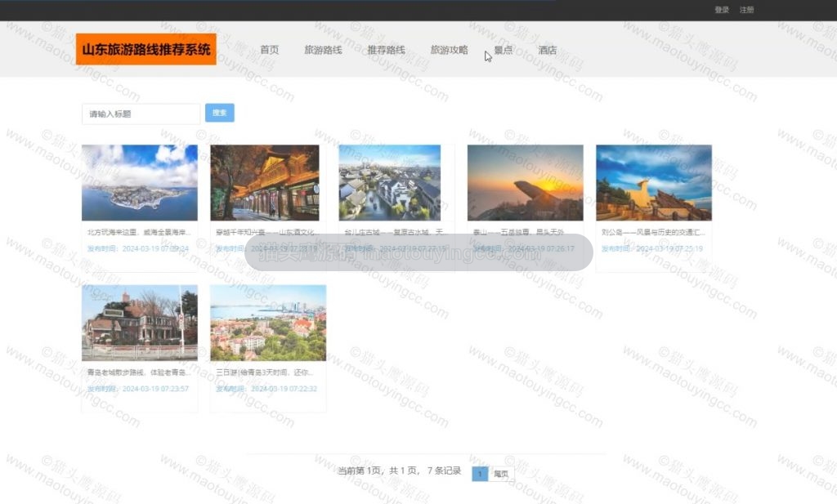Click publish time 2024-03-19 07:22:32
This screenshot has height=504, width=837.
(x=266, y=389)
